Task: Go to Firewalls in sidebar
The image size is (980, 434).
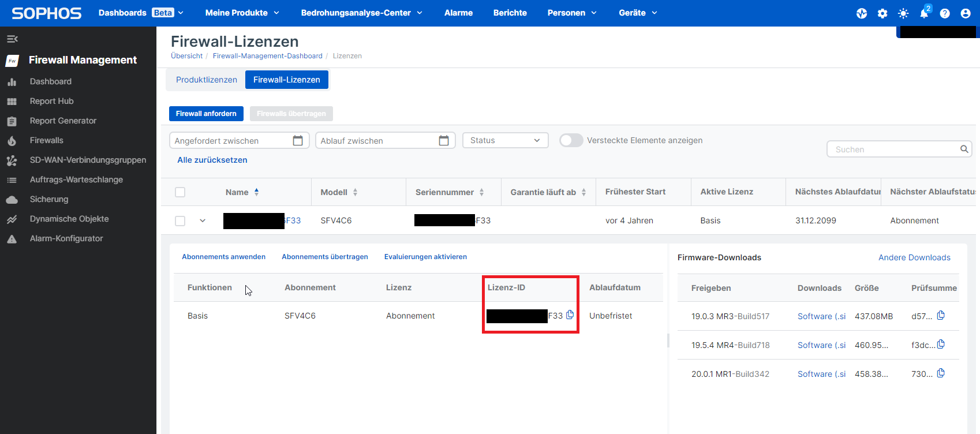Action: click(47, 140)
